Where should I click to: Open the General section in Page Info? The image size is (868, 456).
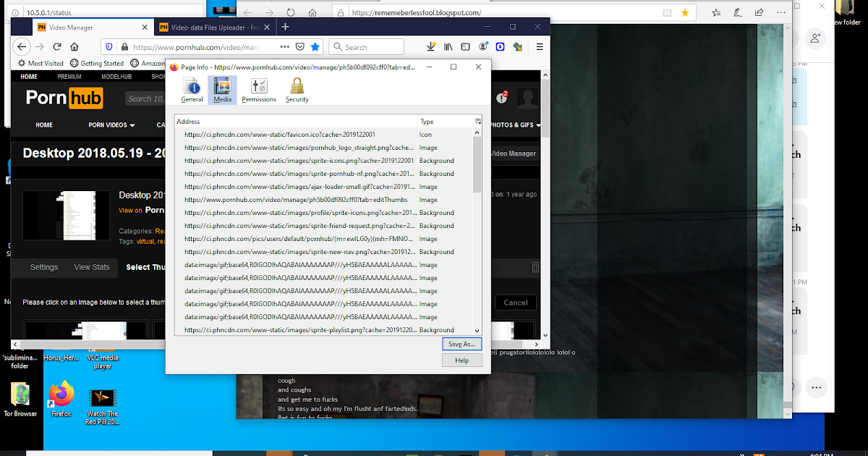click(192, 90)
